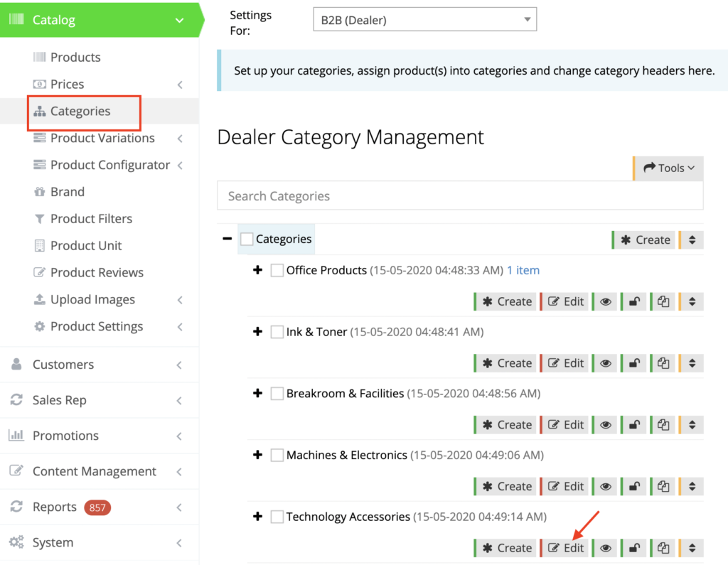Tick the Ink & Toner checkbox

click(x=277, y=332)
